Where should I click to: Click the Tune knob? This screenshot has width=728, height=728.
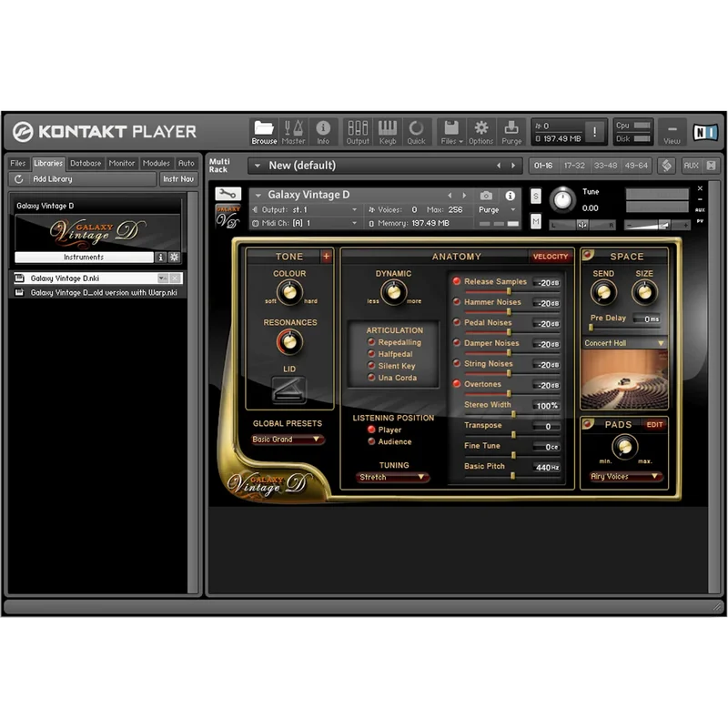tap(562, 200)
